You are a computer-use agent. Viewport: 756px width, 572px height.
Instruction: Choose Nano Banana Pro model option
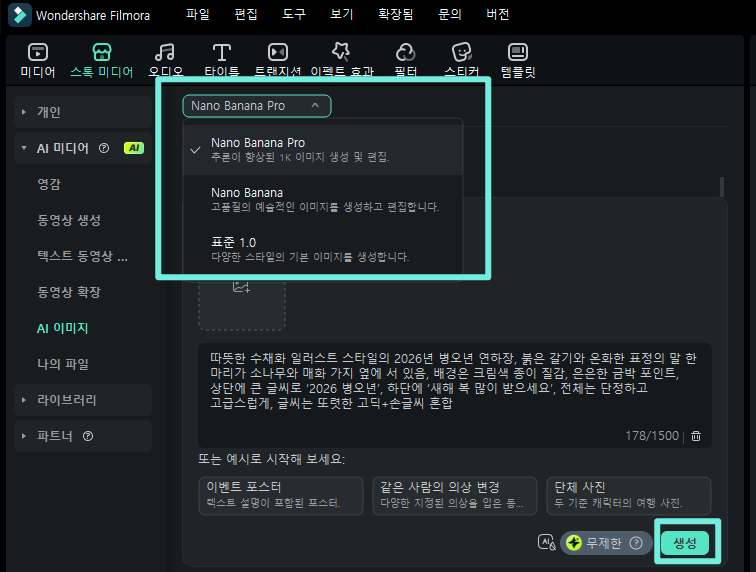323,150
